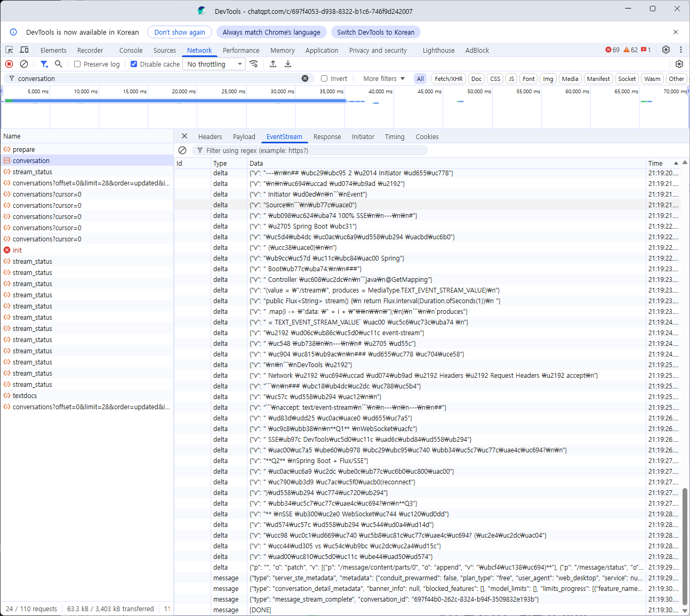Viewport: 690px width, 616px height.
Task: Open the Lighthouse panel tab
Action: 438,50
